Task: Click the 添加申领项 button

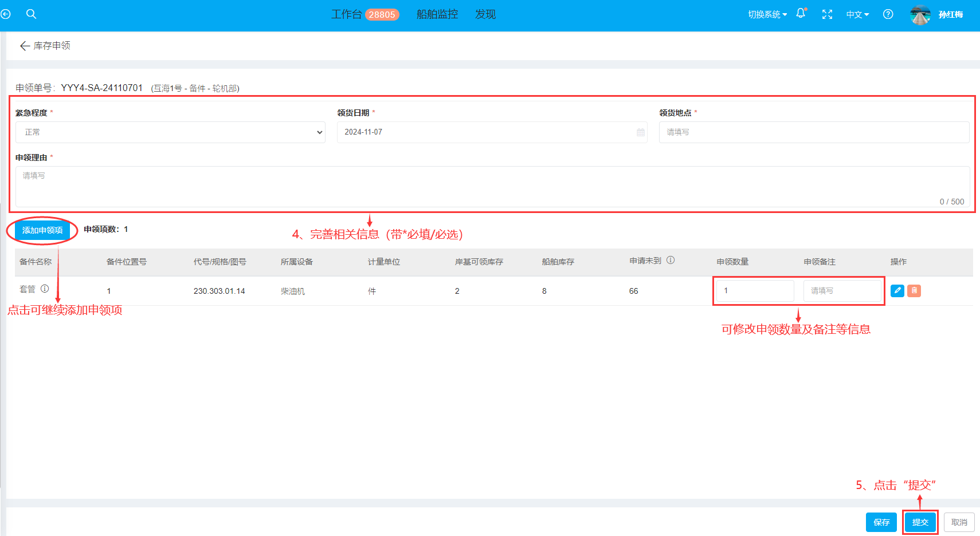Action: [42, 230]
